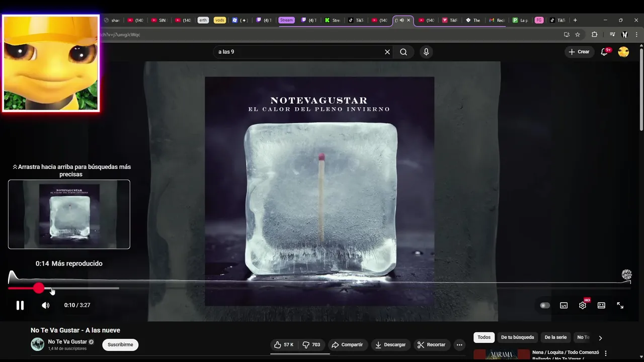Mute the tab via speaker icon
The width and height of the screenshot is (644, 362).
coord(401,20)
